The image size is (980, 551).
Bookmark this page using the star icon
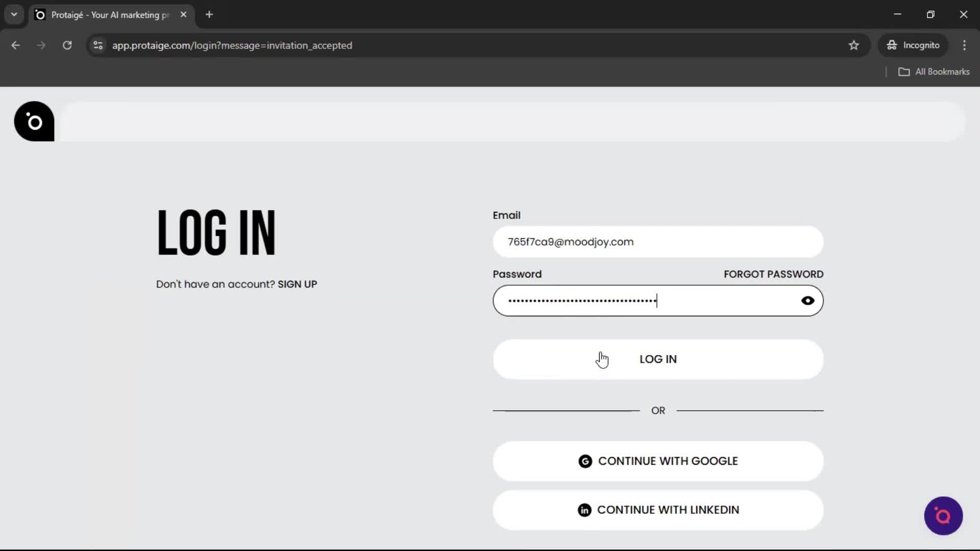[x=854, y=45]
